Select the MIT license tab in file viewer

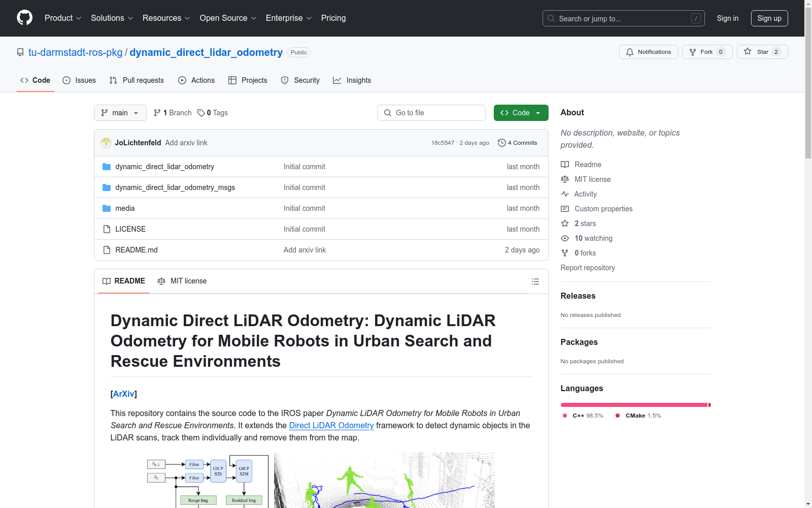(x=182, y=281)
